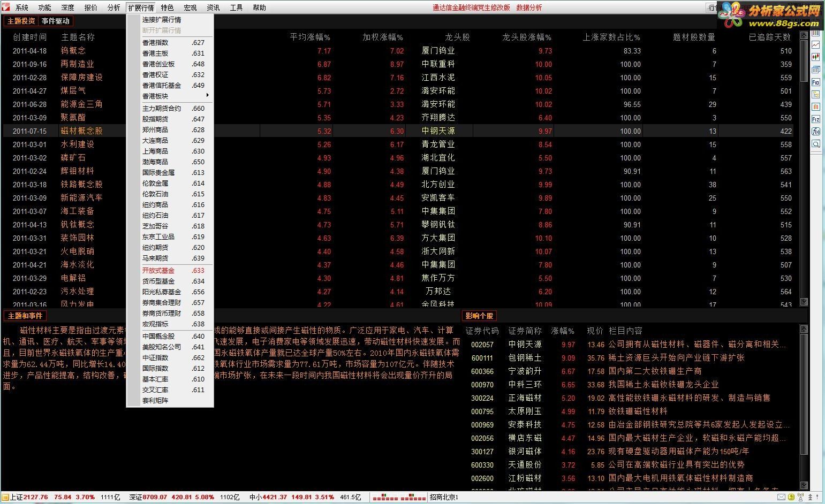Screen dimensions: 825x504
Task: Click the 主题和事件 panel tab
Action: click(x=25, y=316)
